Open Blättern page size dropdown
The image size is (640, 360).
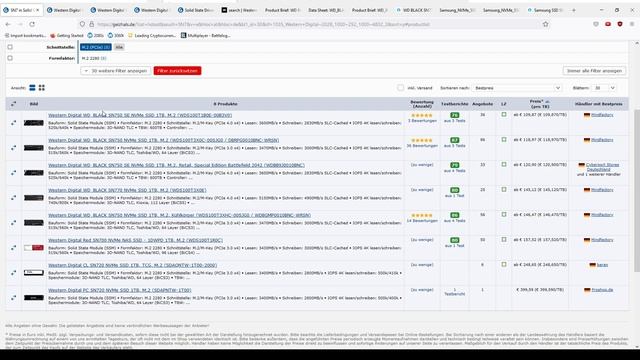tap(604, 88)
